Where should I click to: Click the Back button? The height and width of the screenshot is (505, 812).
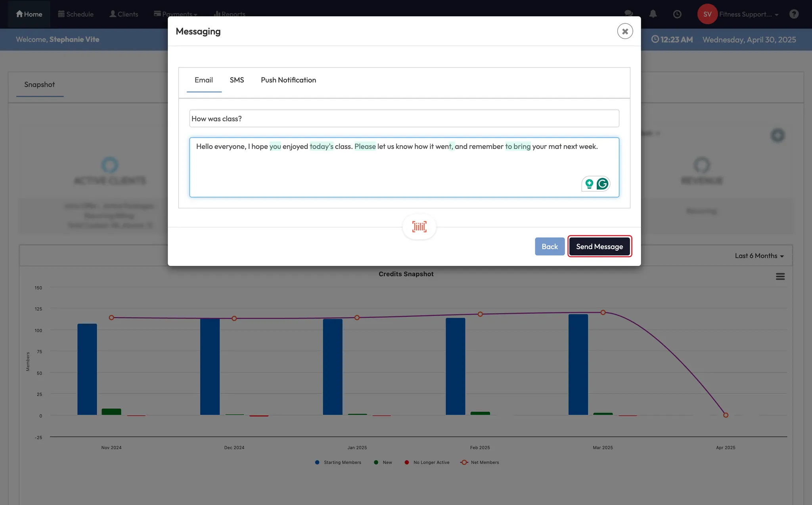coord(550,246)
